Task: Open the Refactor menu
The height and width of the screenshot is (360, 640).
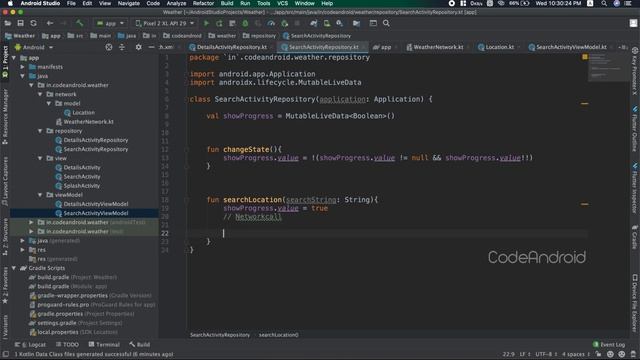Action: tap(203, 3)
